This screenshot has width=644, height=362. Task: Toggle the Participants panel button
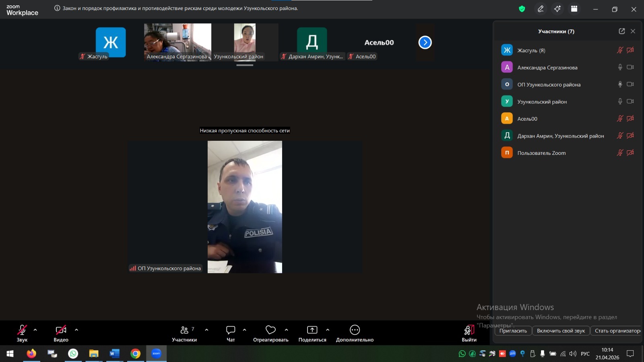(184, 331)
